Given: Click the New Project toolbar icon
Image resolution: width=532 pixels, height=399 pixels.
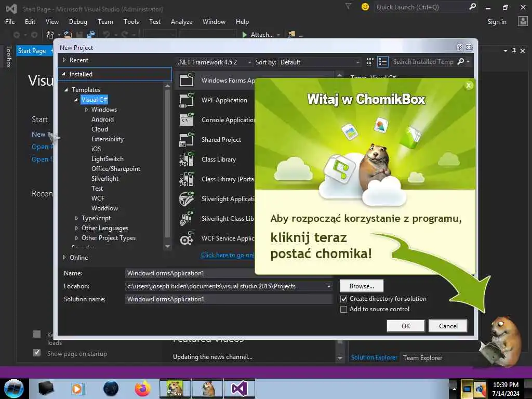Looking at the screenshot, I should point(50,35).
